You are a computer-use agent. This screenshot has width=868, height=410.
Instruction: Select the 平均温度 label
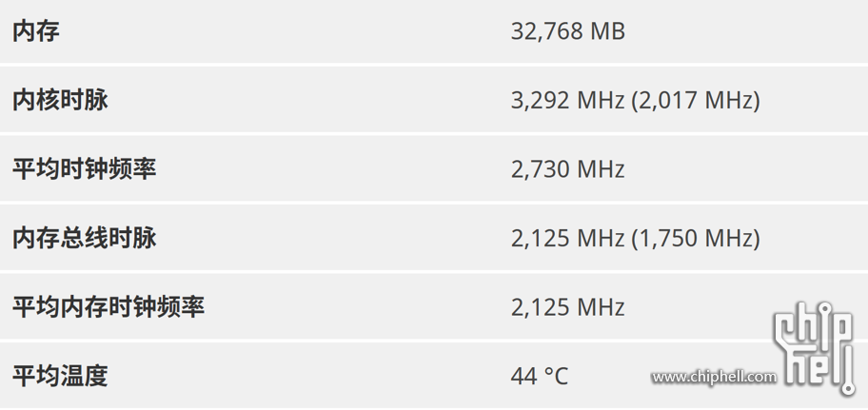60,376
